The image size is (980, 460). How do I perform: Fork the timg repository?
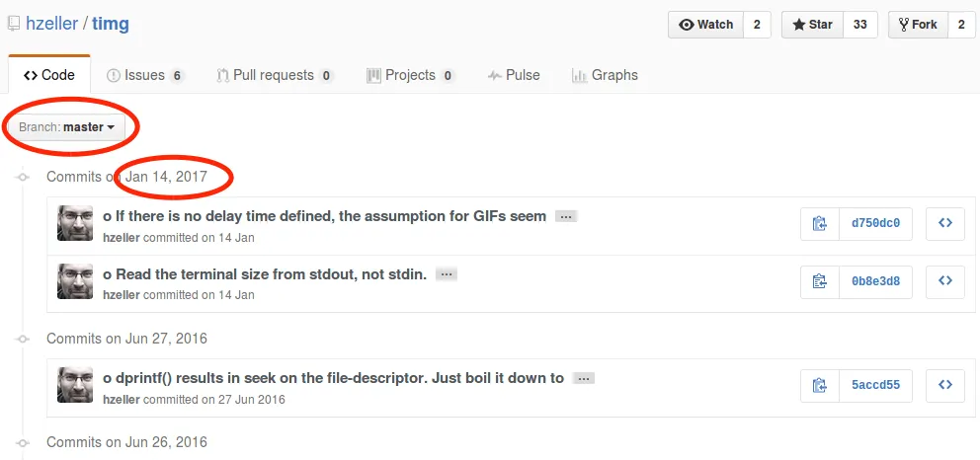click(x=917, y=25)
